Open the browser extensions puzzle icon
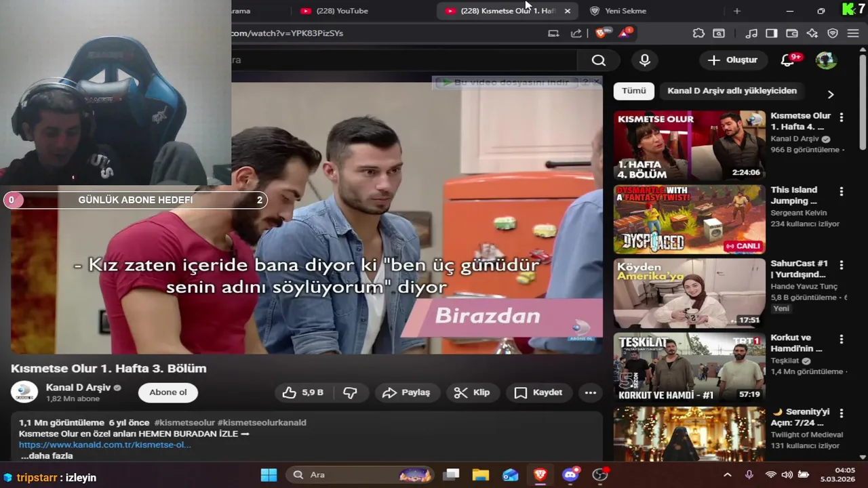 tap(698, 33)
